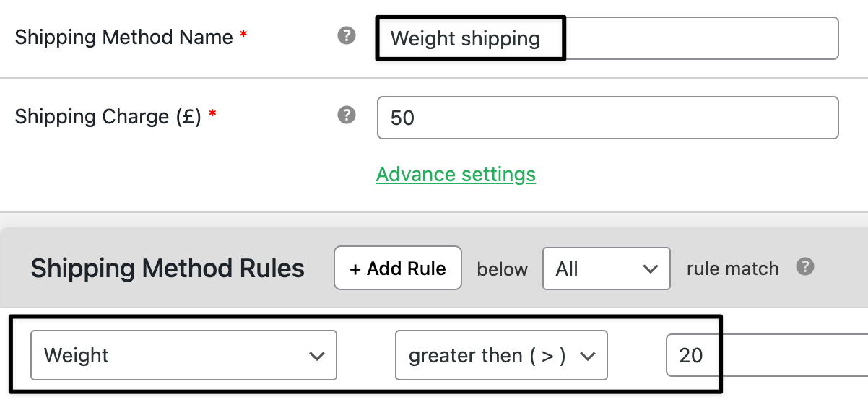This screenshot has width=868, height=410.
Task: Click the rule value field containing 20
Action: [x=767, y=355]
